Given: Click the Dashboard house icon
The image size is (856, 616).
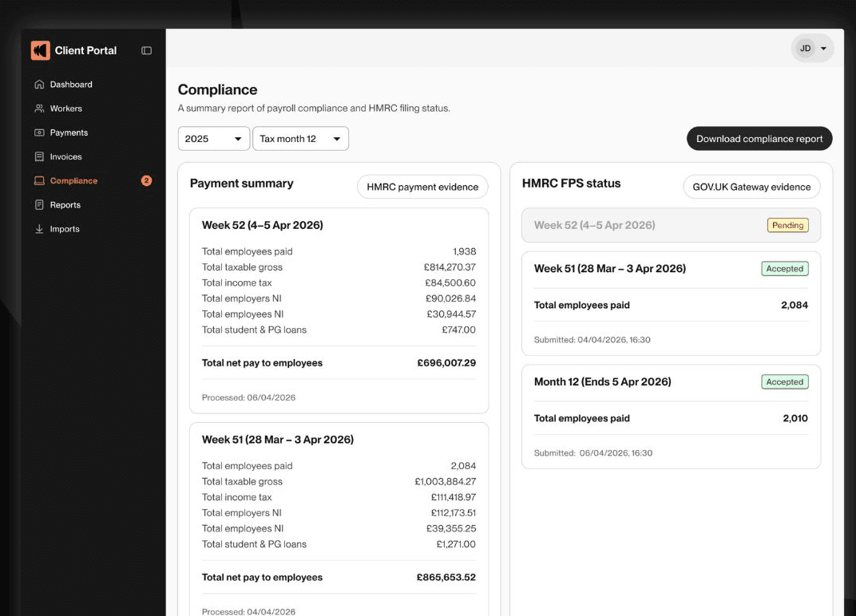Looking at the screenshot, I should (39, 84).
